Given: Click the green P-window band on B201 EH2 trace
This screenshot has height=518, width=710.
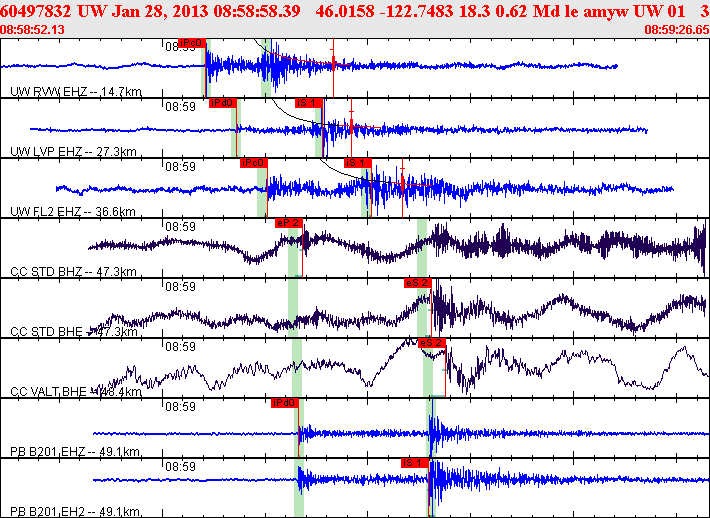Looking at the screenshot, I should pos(299,488).
